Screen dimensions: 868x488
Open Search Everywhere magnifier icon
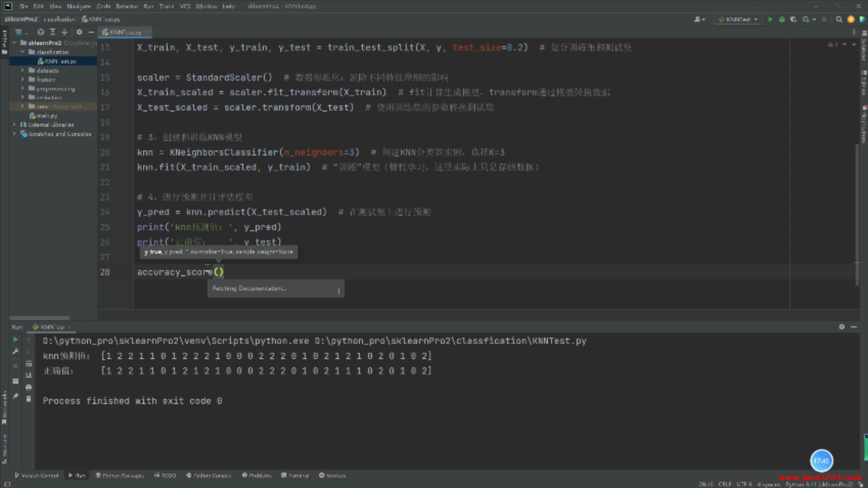point(839,19)
